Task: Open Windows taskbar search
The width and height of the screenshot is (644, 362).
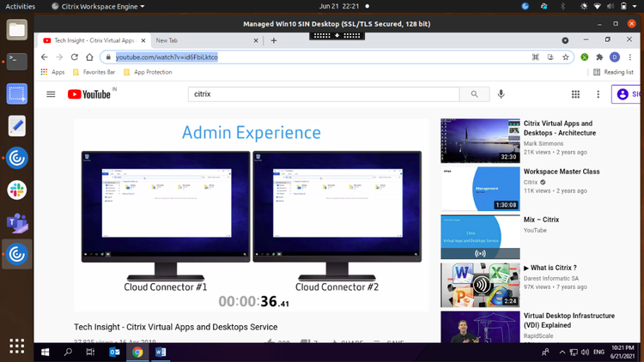Action: (68, 353)
